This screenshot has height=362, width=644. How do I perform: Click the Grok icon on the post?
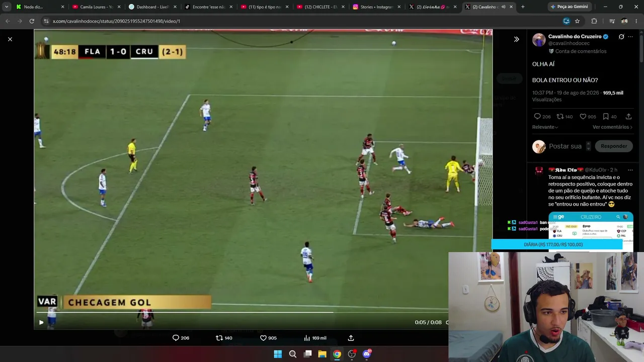621,37
